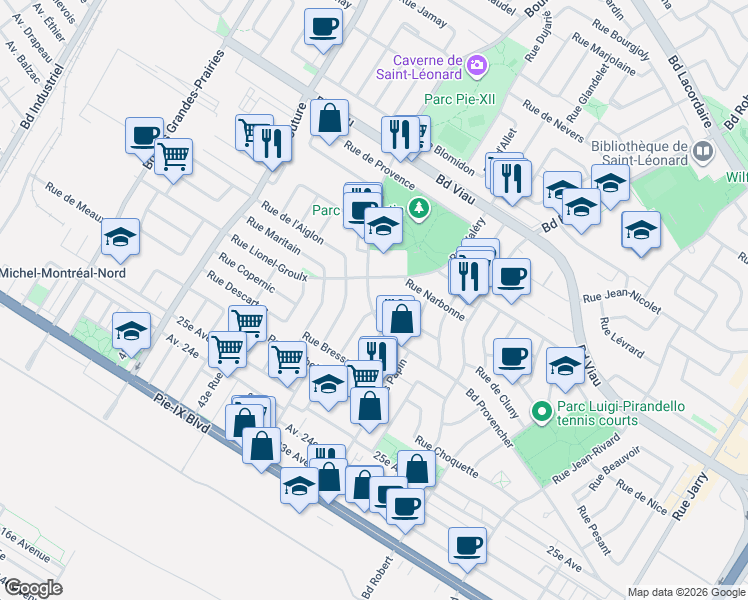Click the Av. Drapeau street label

coord(32,39)
